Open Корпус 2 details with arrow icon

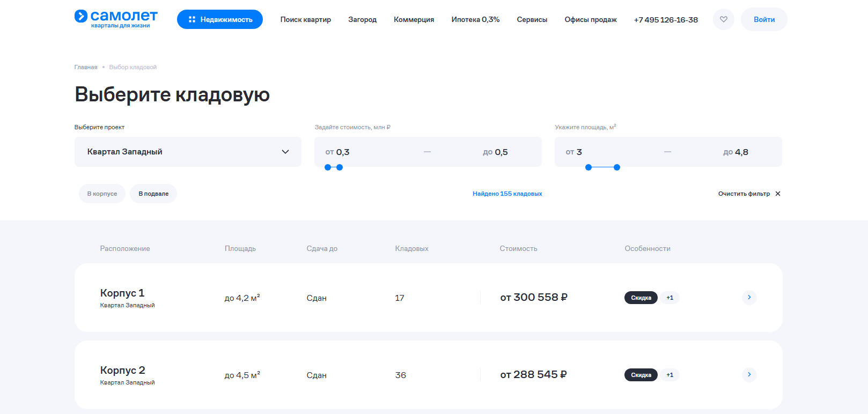click(x=749, y=375)
